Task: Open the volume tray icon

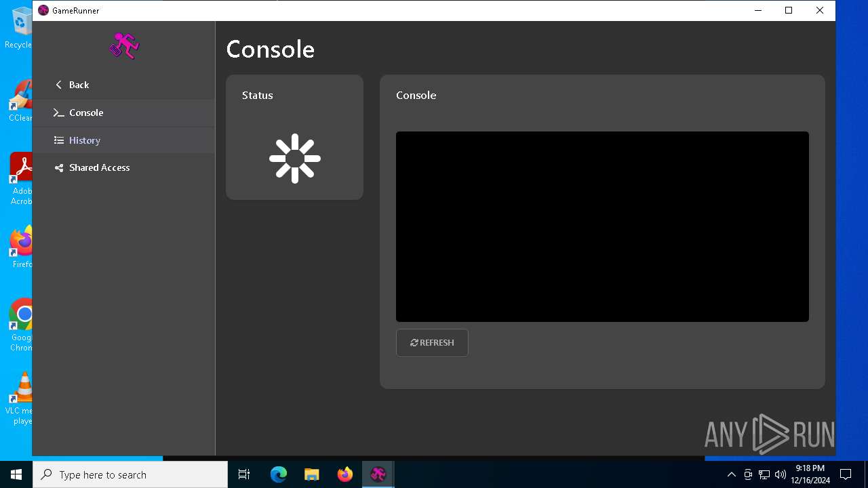Action: (x=780, y=474)
